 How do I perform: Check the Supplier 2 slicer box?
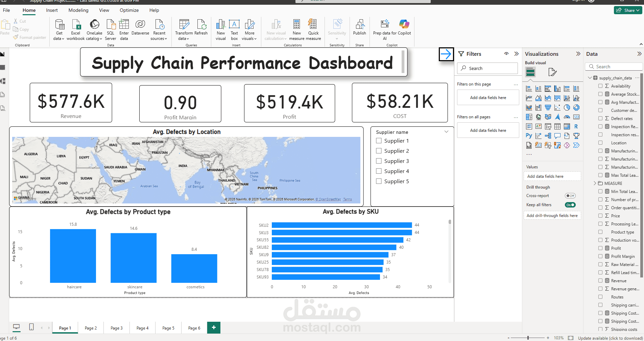click(379, 151)
